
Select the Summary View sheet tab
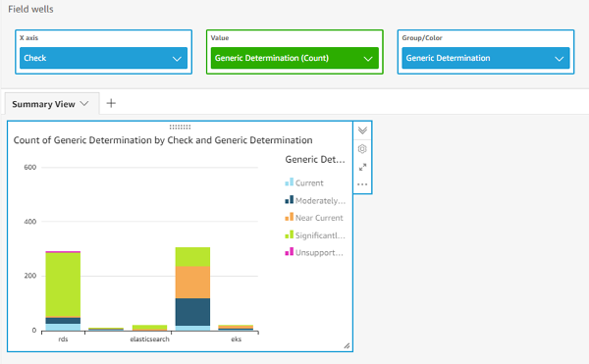43,104
